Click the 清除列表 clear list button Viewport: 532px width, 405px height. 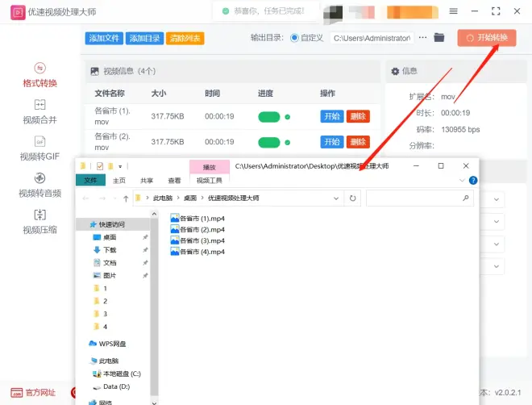(x=185, y=38)
